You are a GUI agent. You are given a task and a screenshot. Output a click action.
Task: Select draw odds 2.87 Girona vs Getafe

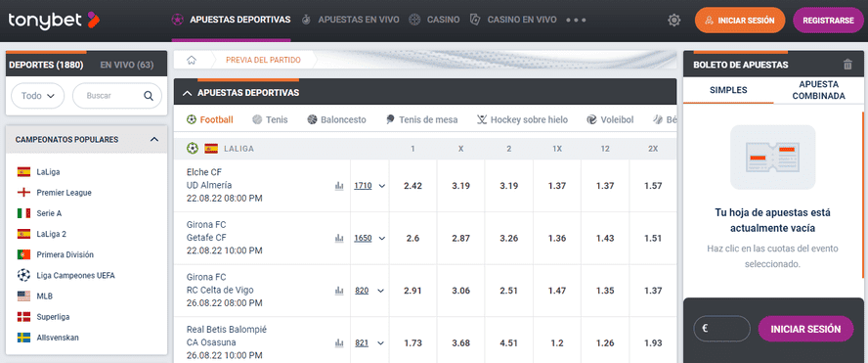click(461, 239)
